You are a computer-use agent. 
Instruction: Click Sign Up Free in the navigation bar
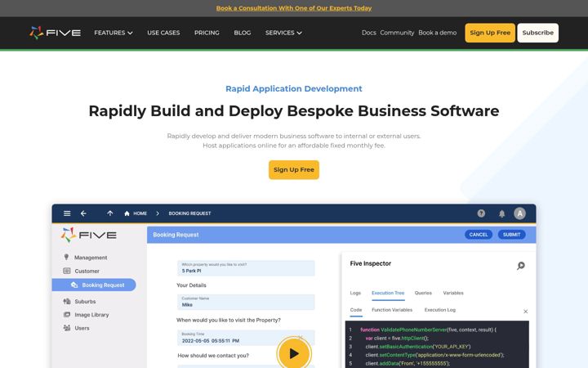[490, 33]
